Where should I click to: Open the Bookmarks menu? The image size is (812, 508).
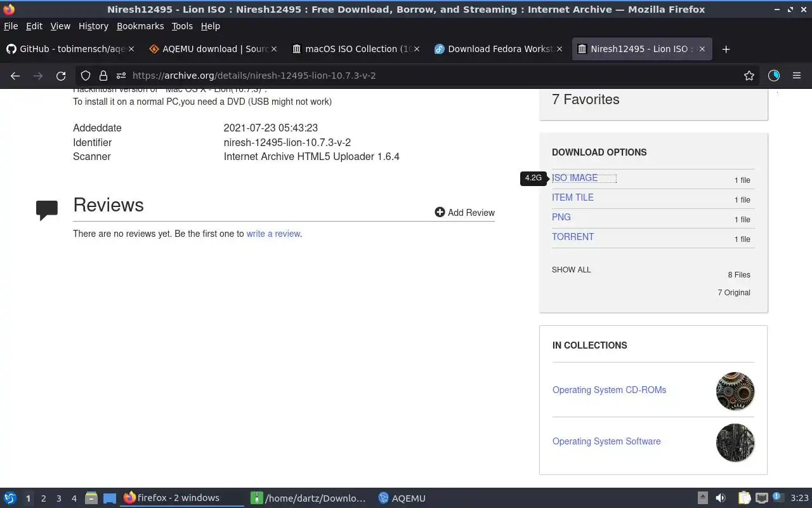[x=140, y=26]
